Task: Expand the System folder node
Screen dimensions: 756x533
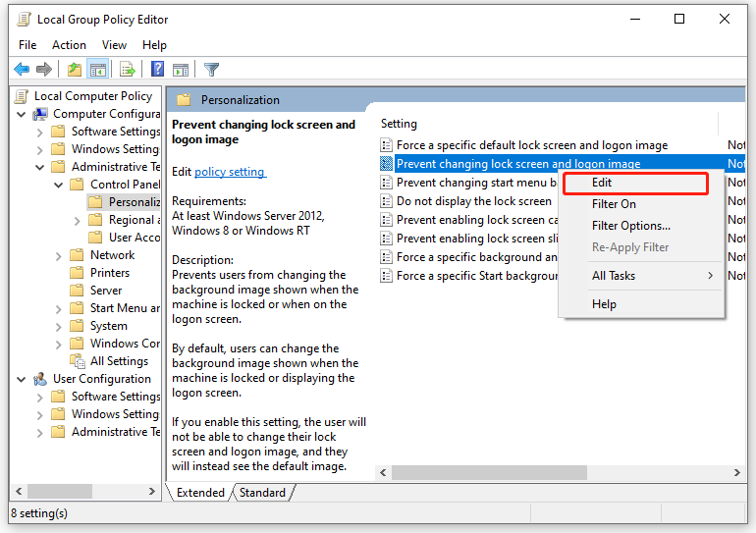Action: (58, 327)
